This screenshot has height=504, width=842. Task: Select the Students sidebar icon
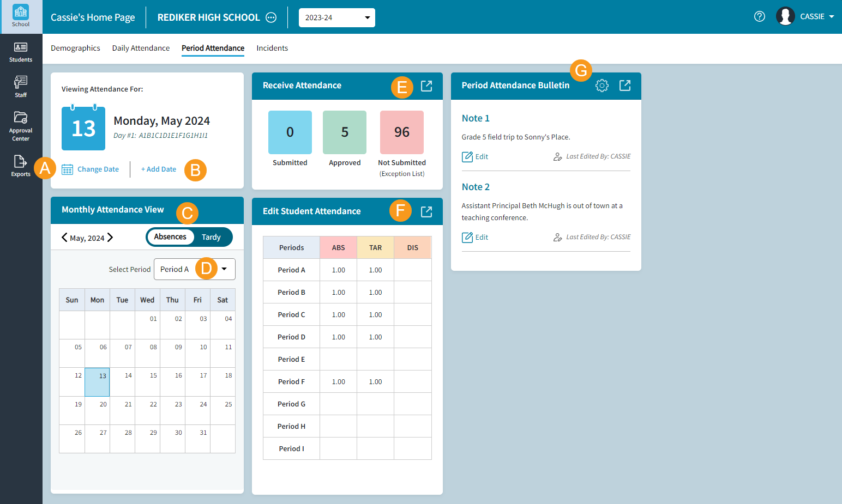point(20,50)
